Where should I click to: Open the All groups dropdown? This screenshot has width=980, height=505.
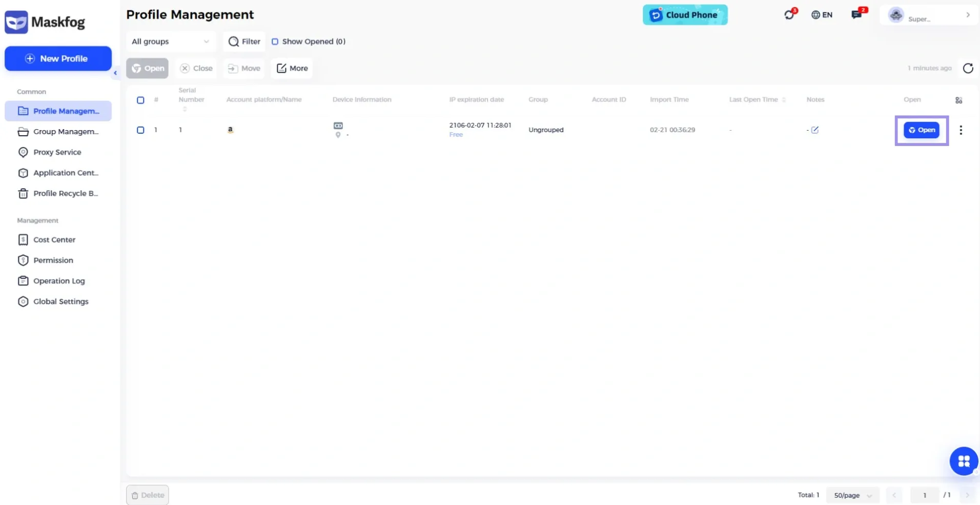171,41
